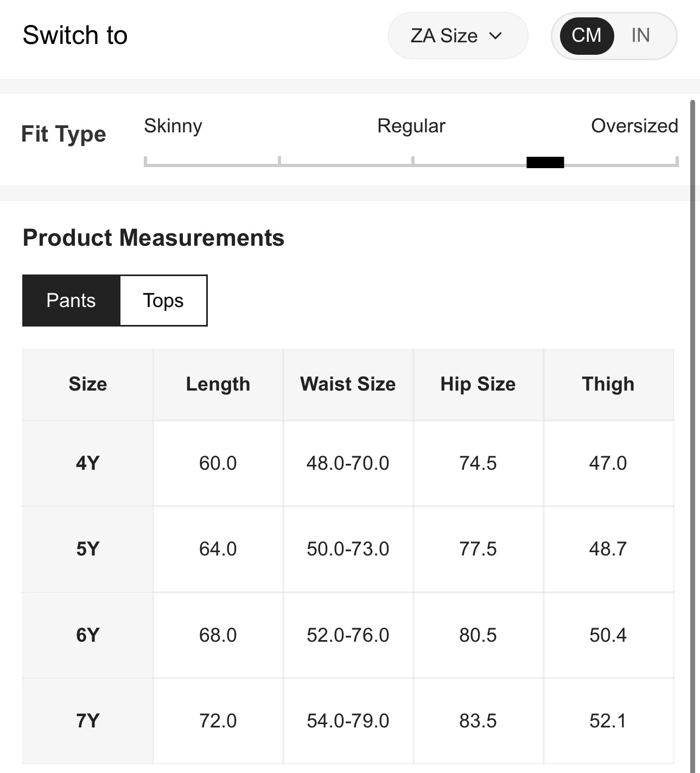
Task: Open the ZA Size dropdown
Action: [x=457, y=36]
